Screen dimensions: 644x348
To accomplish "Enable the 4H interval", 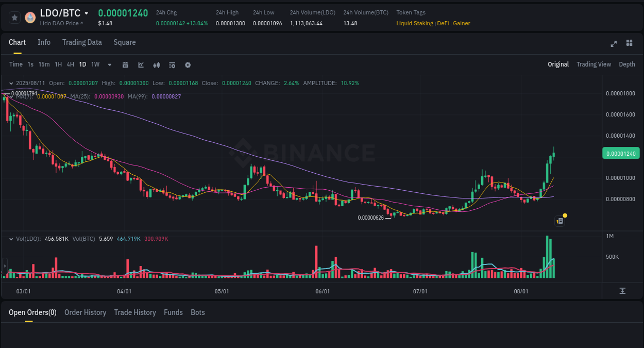I will pos(70,64).
